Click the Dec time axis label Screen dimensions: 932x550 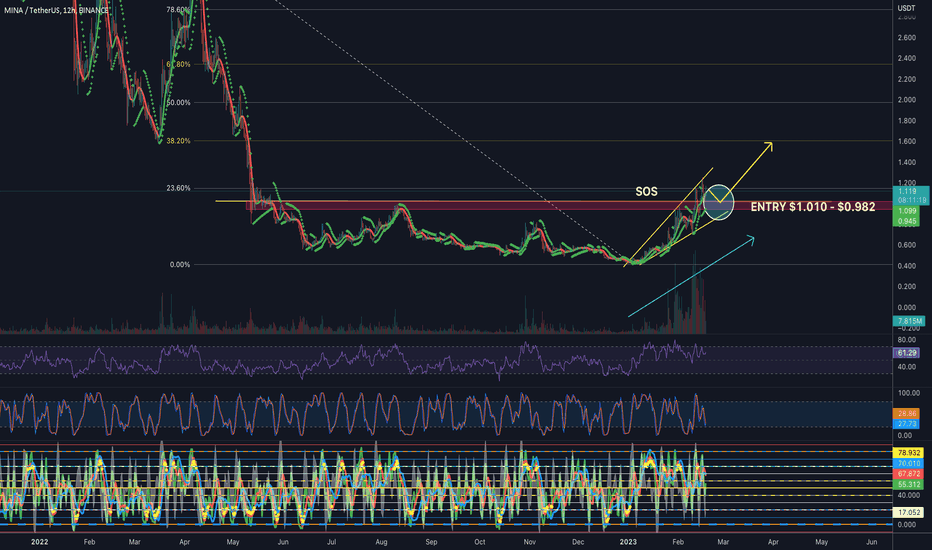[x=578, y=542]
